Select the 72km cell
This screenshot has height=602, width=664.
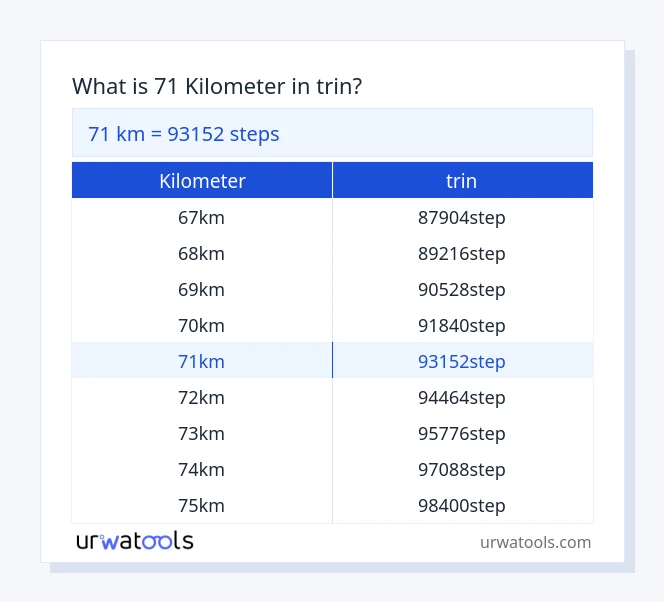coord(201,397)
